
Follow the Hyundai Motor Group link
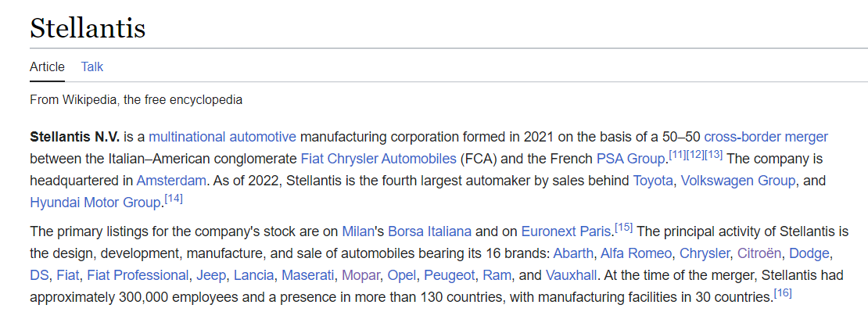(x=95, y=203)
